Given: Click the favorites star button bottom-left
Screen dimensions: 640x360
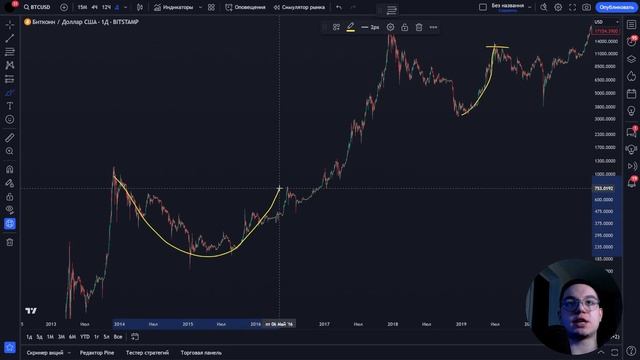Looking at the screenshot, I should click(10, 347).
